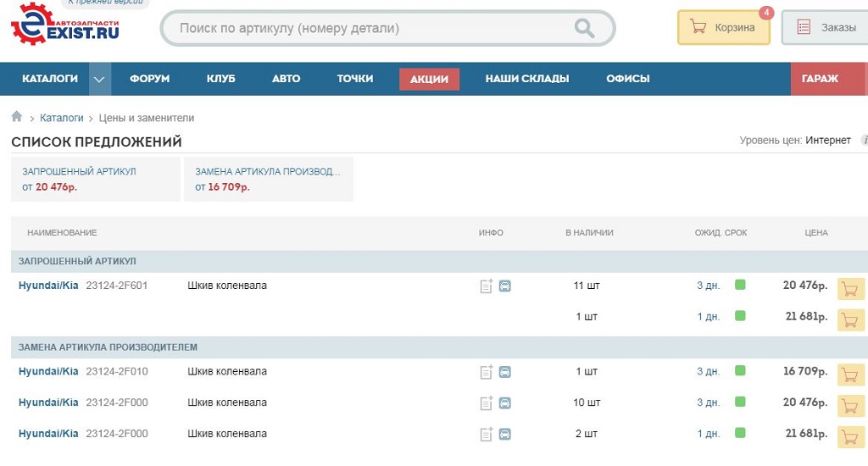Click the Каталоги breadcrumb link
Viewport: 868px width, 466px height.
coord(61,118)
